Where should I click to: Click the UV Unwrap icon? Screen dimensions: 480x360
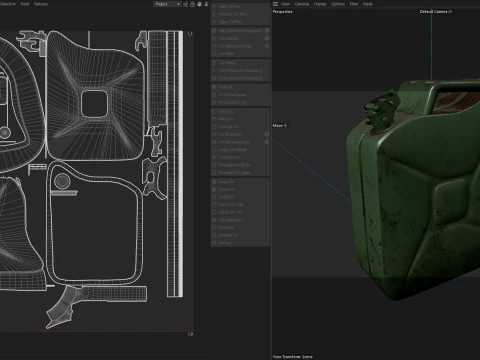click(214, 38)
